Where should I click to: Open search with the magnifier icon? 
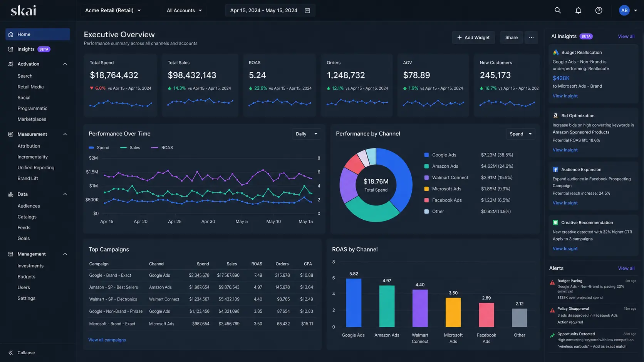(x=557, y=10)
